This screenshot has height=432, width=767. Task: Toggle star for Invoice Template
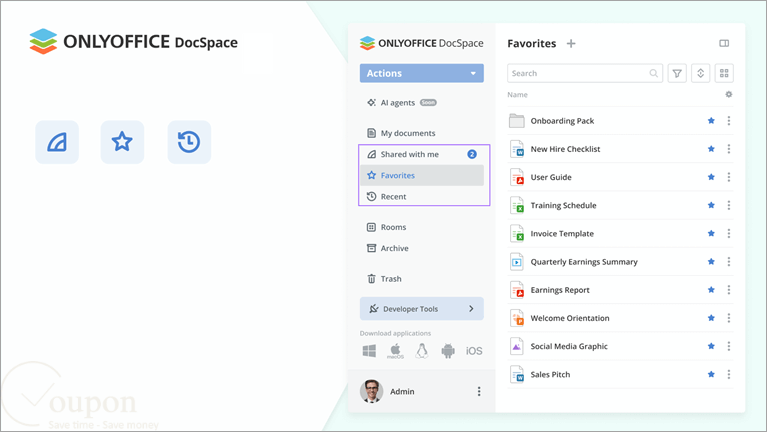711,234
